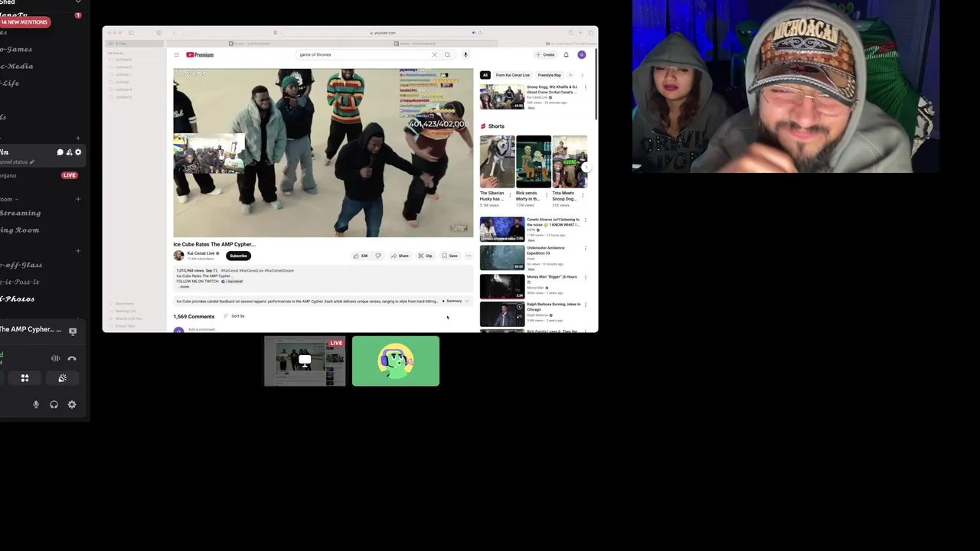Go to YouTube Premium home logo
The width and height of the screenshot is (980, 551).
coord(200,55)
